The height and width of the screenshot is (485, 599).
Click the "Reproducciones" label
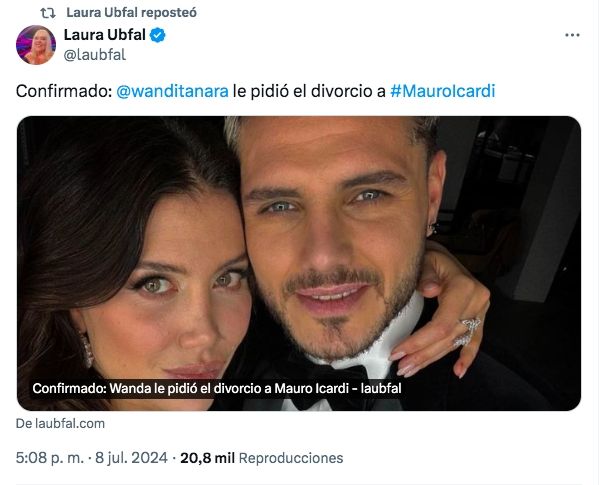tap(291, 458)
